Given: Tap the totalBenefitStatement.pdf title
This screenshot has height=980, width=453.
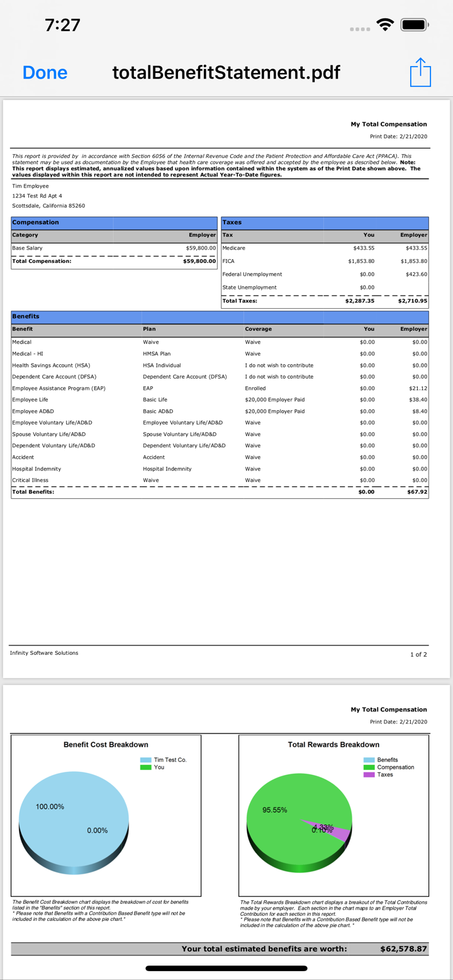Looking at the screenshot, I should tap(226, 72).
